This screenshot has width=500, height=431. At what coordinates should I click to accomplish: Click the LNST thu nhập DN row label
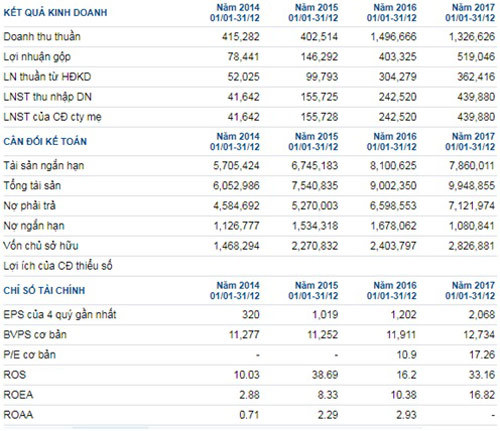pos(48,97)
